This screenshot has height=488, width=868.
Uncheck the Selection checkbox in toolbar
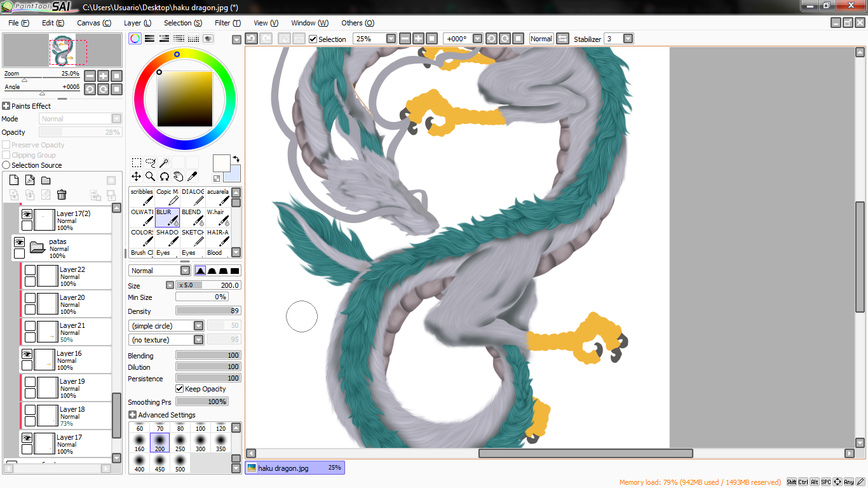pos(313,39)
